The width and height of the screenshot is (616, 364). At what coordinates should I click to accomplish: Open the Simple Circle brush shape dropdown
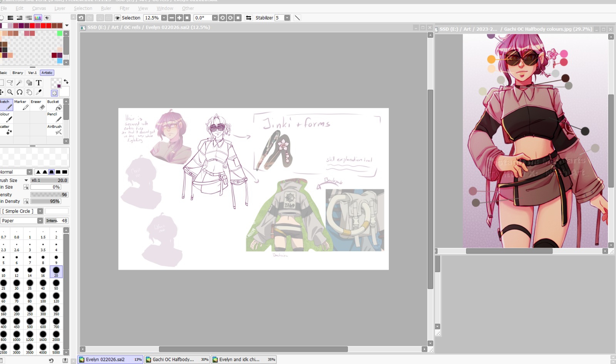40,211
